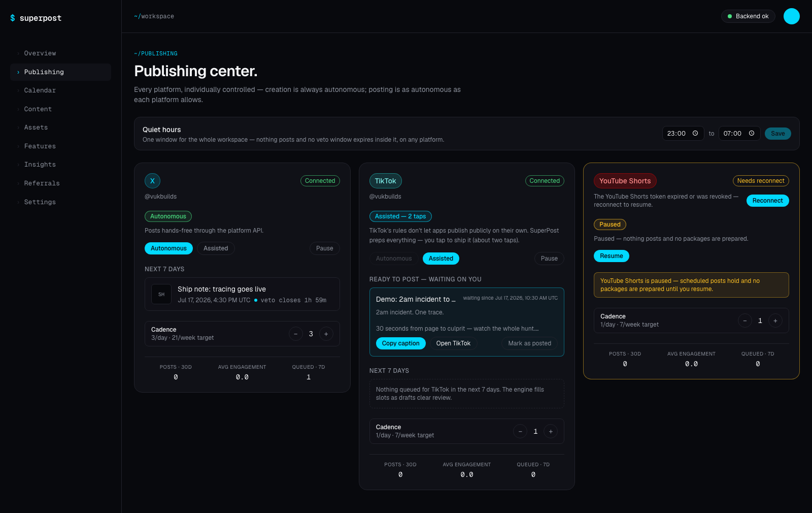Open Referrals in the sidebar
This screenshot has height=513, width=812.
(60, 183)
